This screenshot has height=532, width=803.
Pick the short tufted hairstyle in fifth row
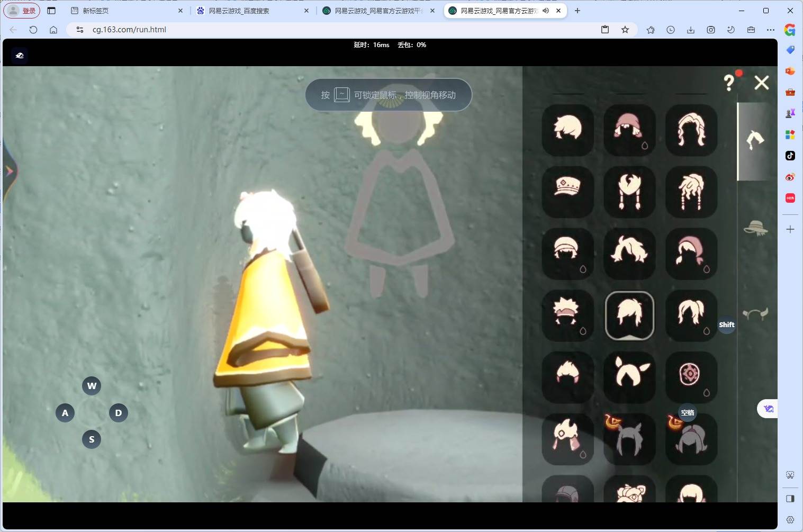[568, 377]
